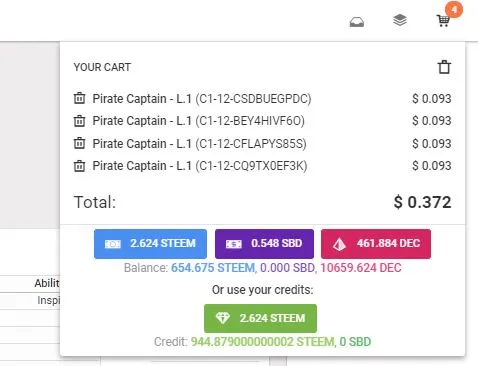Use credits with green 2.624 STEEM button

click(260, 318)
